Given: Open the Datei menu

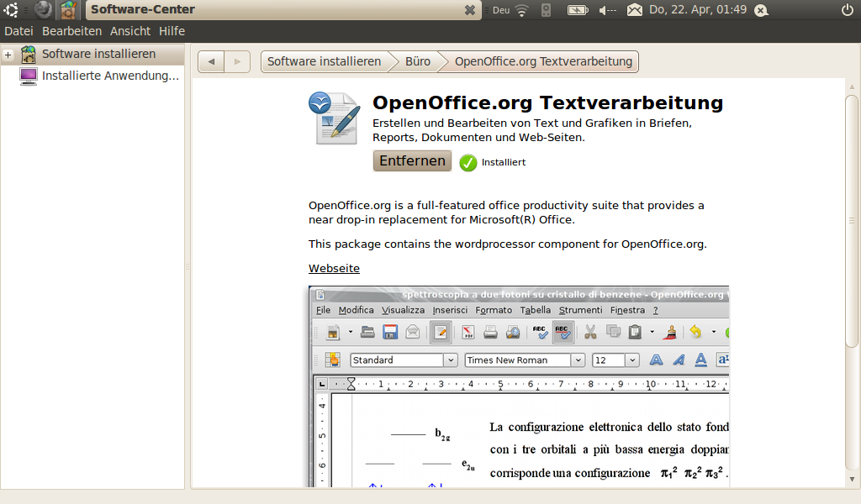Looking at the screenshot, I should click(18, 31).
